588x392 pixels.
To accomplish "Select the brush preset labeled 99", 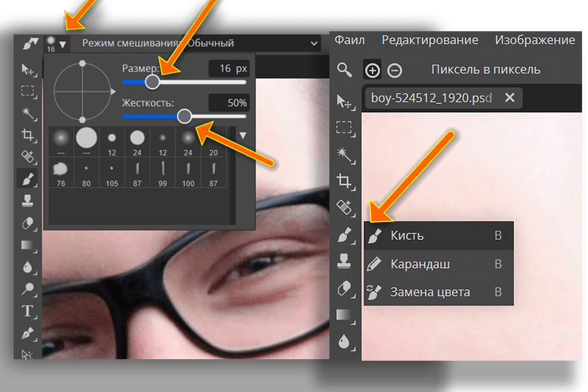I will [x=163, y=172].
